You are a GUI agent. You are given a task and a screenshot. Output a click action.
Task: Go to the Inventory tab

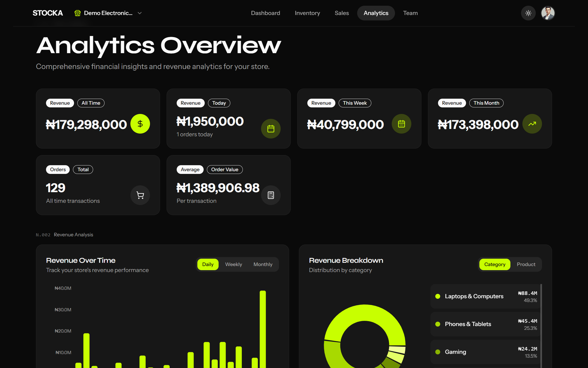click(307, 13)
